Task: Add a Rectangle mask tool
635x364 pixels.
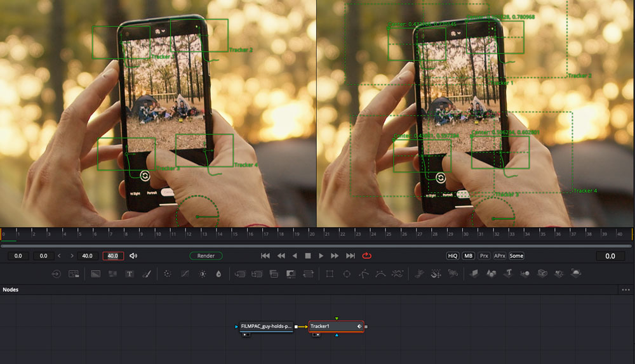Action: coord(330,274)
